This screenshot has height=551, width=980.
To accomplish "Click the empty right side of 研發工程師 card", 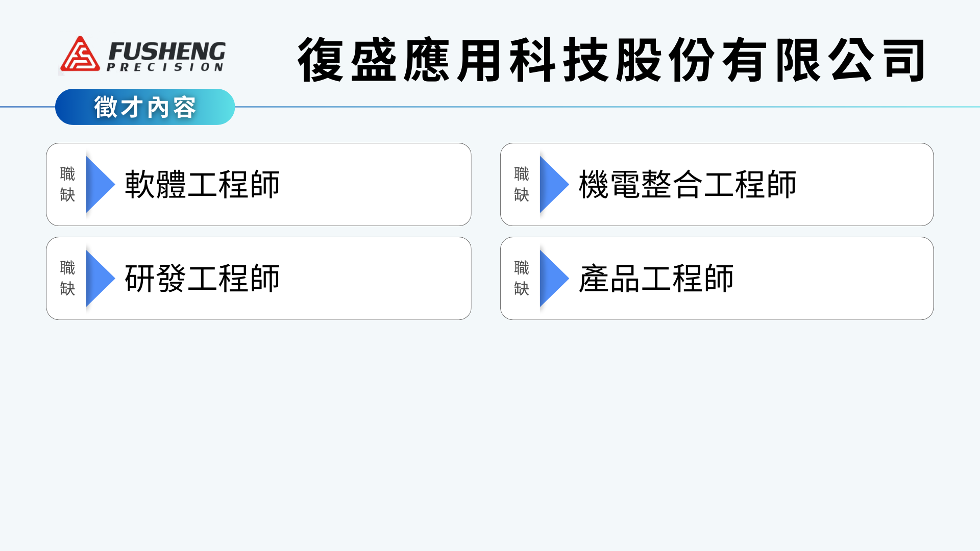I will tap(388, 278).
